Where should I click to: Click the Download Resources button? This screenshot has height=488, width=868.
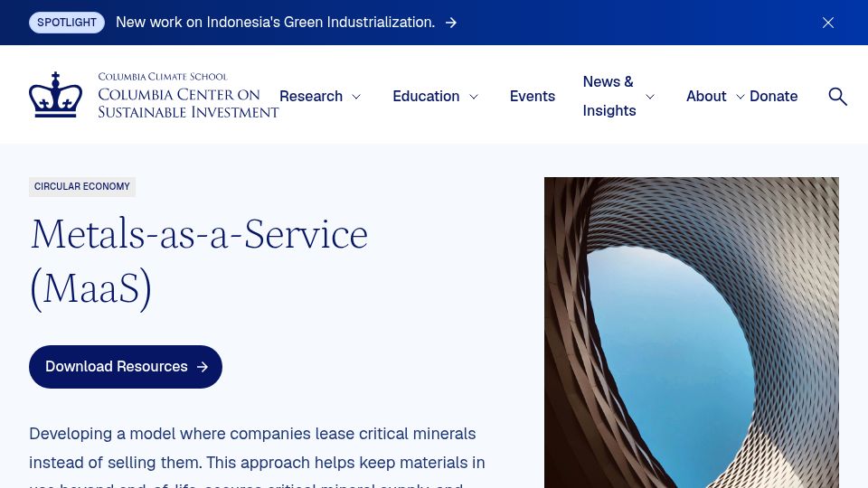pyautogui.click(x=126, y=367)
